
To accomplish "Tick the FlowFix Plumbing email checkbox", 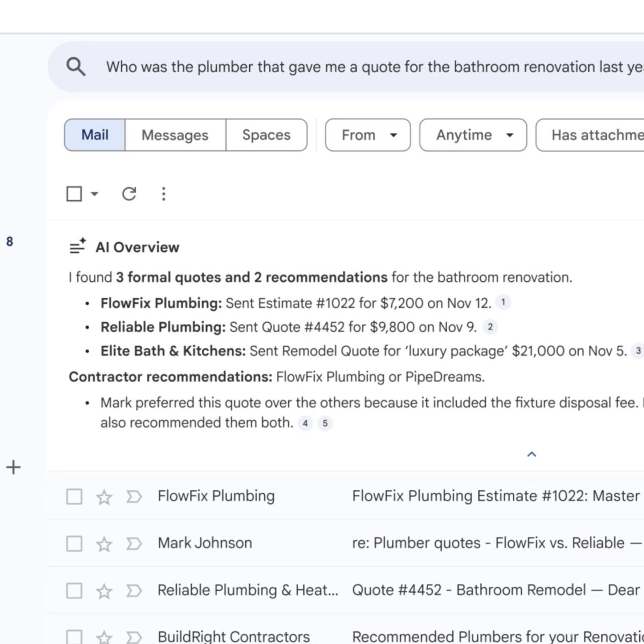I will pyautogui.click(x=74, y=497).
